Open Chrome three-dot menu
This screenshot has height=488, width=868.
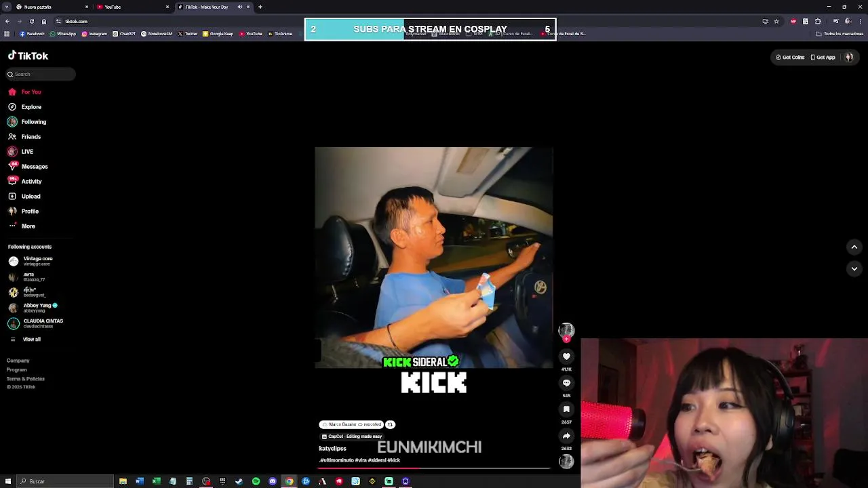tap(860, 21)
